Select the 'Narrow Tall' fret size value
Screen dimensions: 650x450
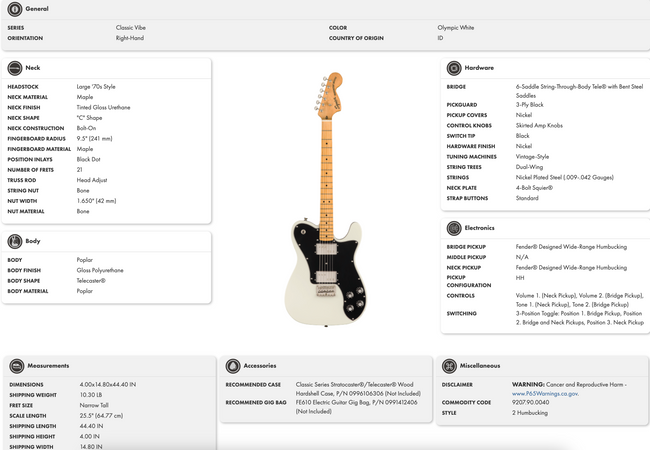pos(94,406)
